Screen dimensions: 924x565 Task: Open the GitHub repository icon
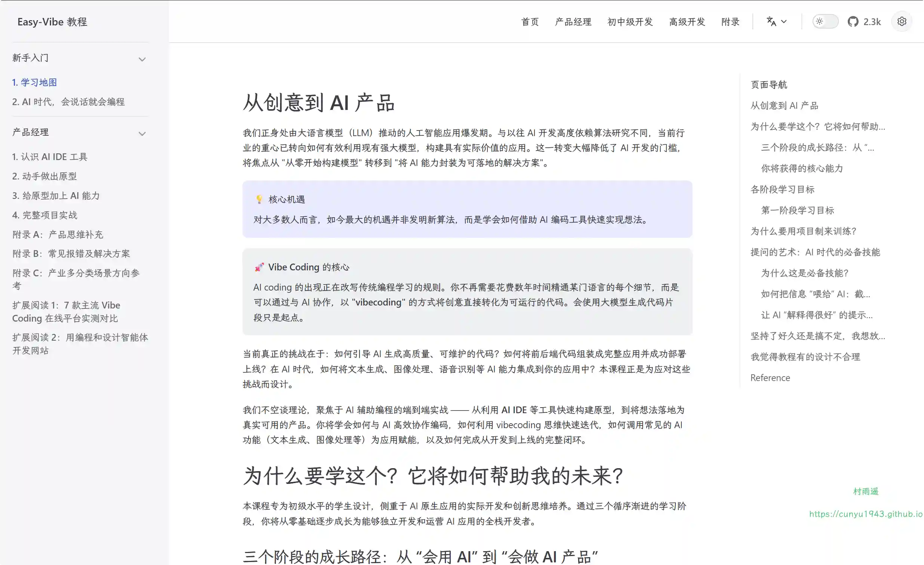point(853,22)
